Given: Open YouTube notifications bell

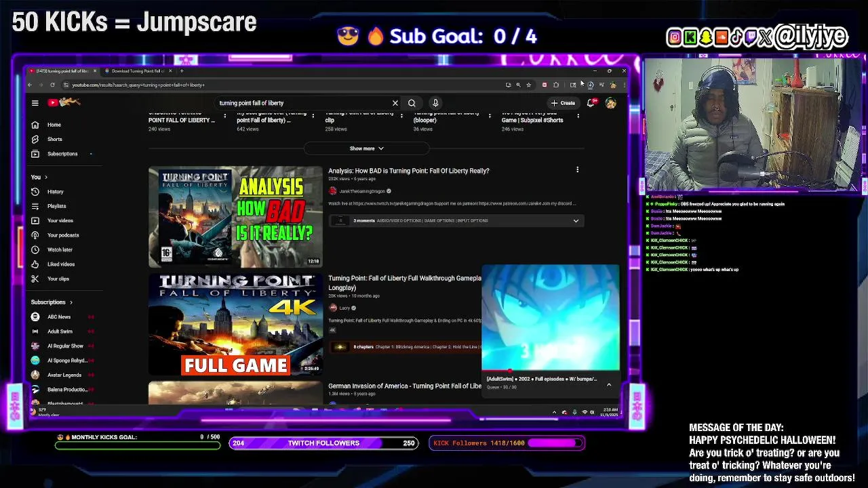Looking at the screenshot, I should coord(591,103).
